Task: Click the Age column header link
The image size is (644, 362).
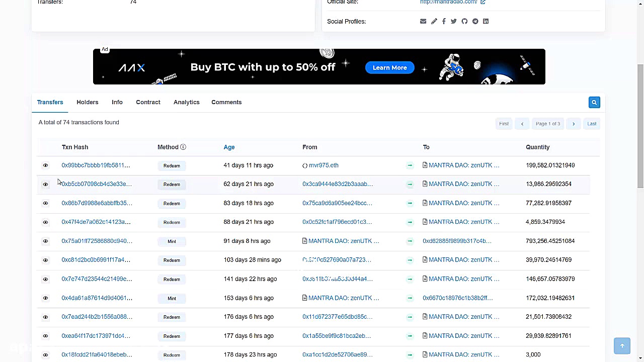Action: click(229, 147)
